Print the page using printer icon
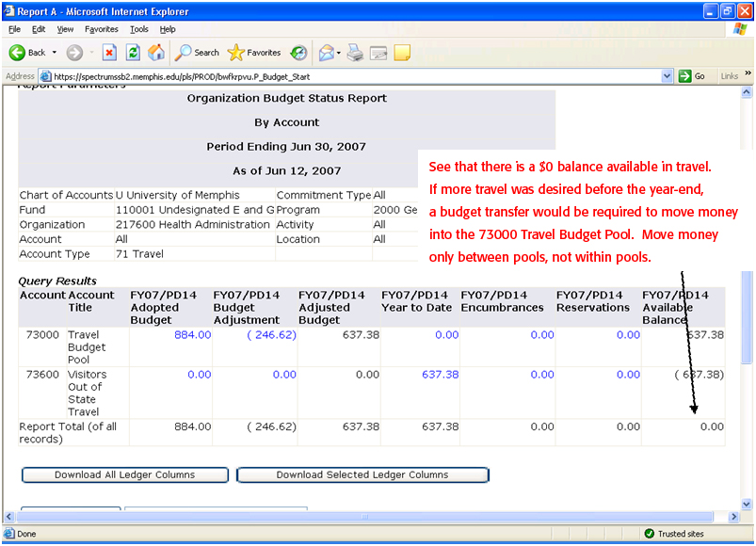 (355, 53)
